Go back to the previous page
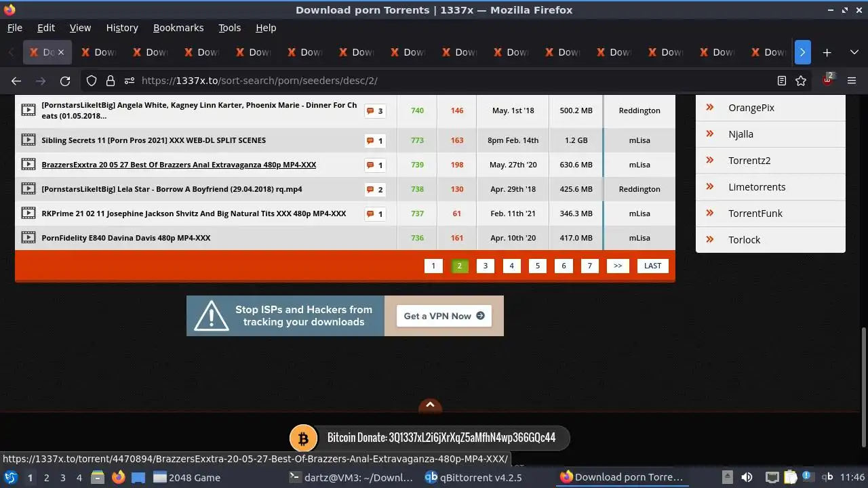Image resolution: width=868 pixels, height=488 pixels. [16, 81]
